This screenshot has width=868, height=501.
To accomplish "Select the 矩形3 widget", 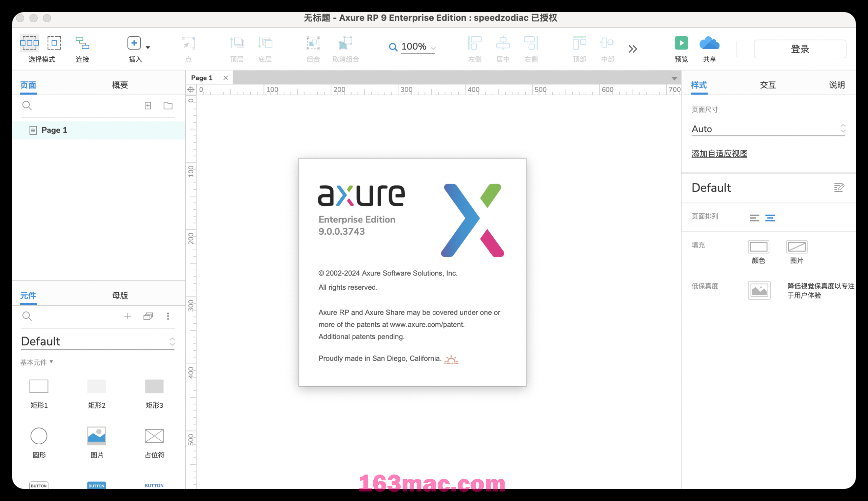I will pos(154,386).
